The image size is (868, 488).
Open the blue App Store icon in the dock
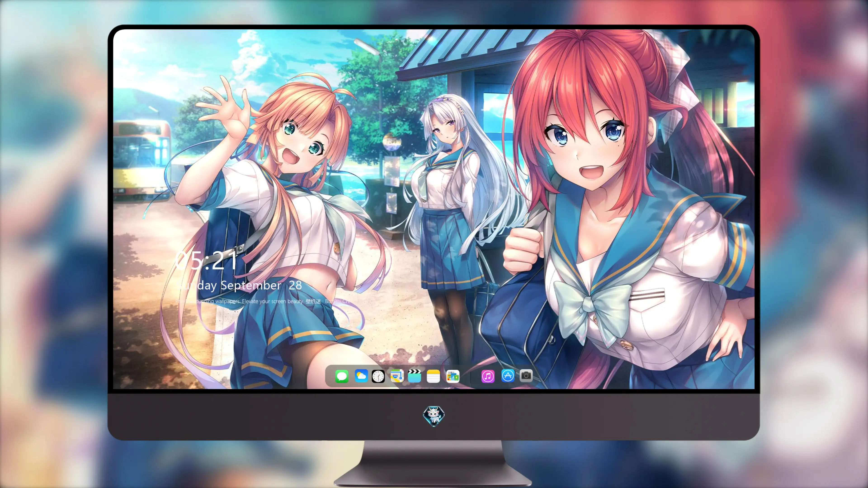507,376
